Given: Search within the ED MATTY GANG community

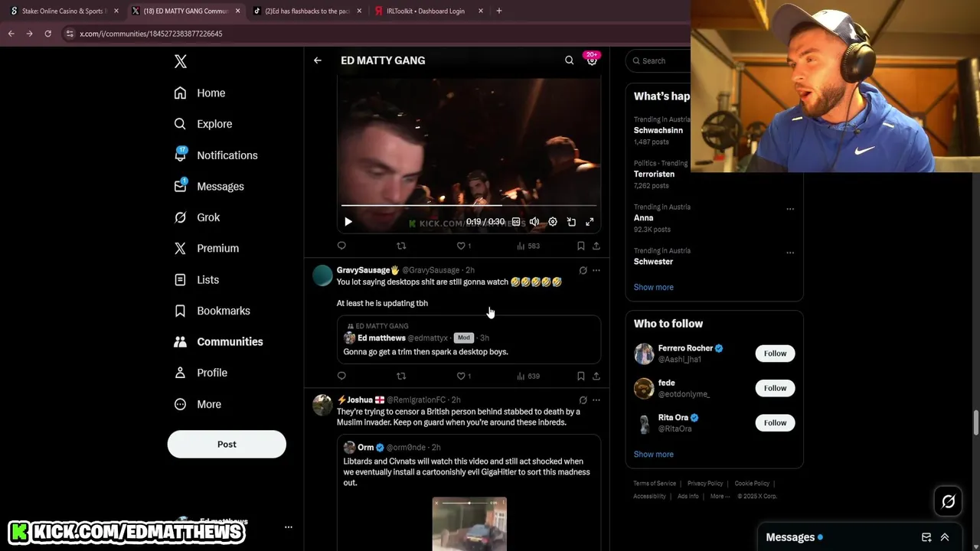Looking at the screenshot, I should pyautogui.click(x=569, y=60).
